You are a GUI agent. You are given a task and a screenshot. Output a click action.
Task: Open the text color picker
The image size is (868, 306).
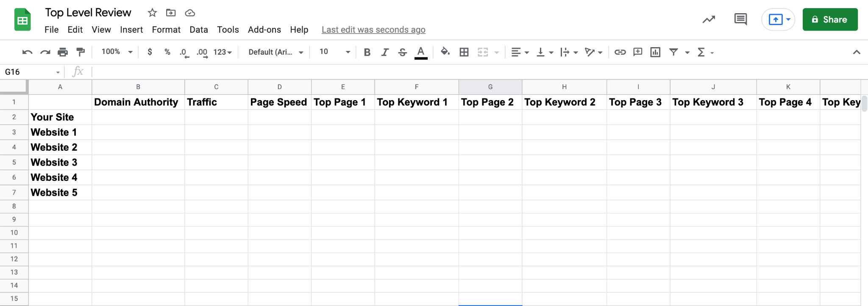tap(420, 53)
